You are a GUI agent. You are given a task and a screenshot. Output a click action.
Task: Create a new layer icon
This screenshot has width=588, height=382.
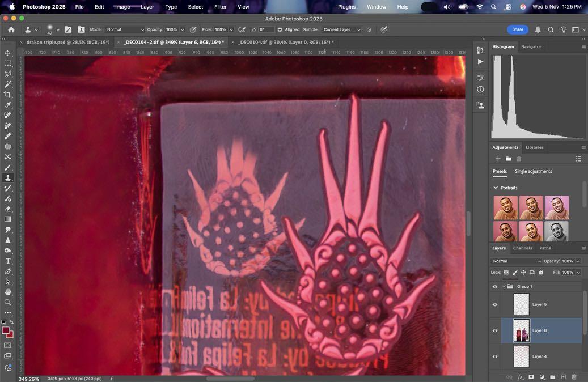click(x=563, y=377)
